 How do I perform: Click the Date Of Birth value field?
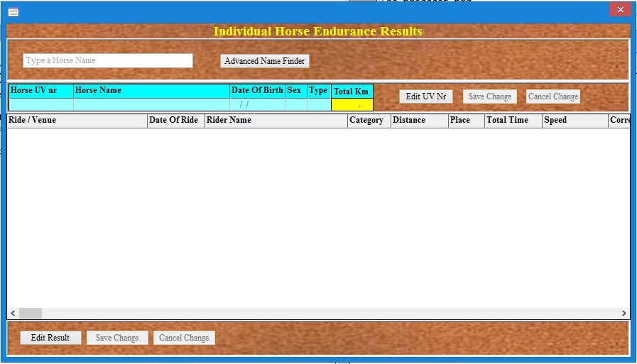[x=256, y=104]
